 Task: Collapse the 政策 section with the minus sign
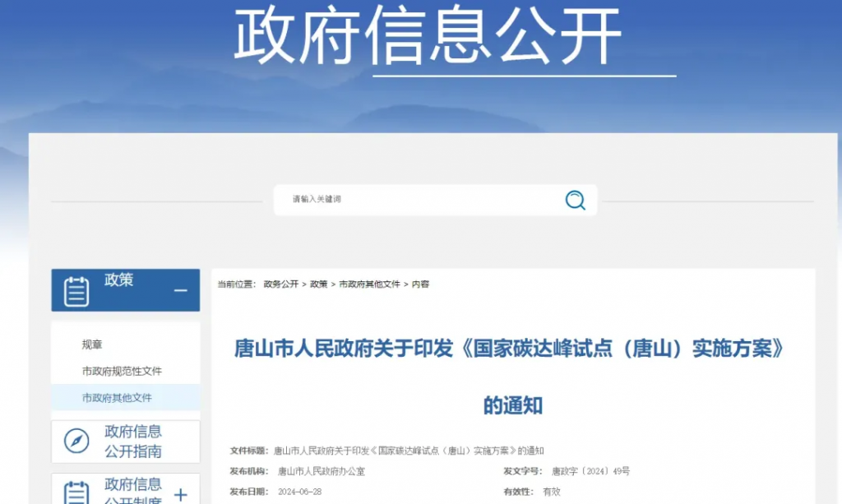[181, 291]
